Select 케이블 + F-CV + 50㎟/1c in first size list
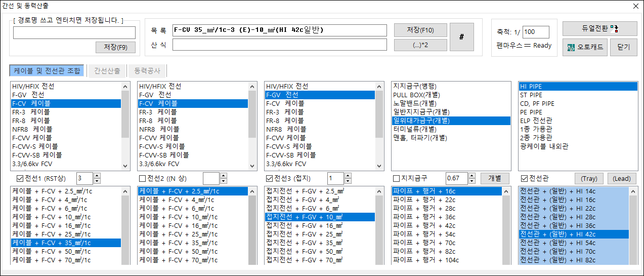 66,251
